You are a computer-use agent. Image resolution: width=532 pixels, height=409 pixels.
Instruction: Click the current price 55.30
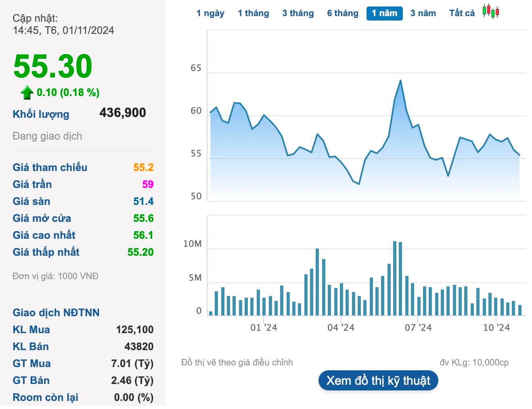coord(53,66)
